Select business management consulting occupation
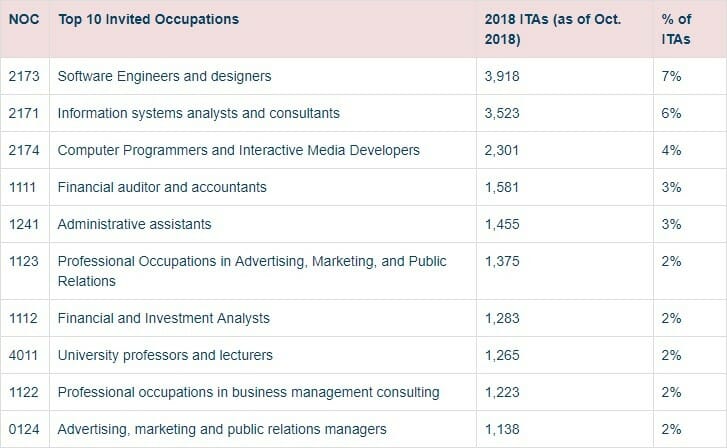This screenshot has width=727, height=448. click(x=248, y=392)
